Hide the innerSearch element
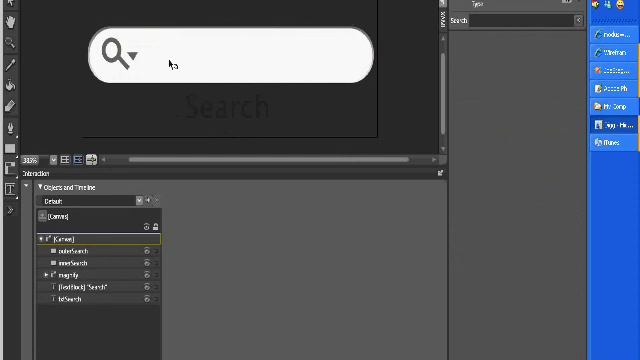The width and height of the screenshot is (640, 360). tap(147, 263)
